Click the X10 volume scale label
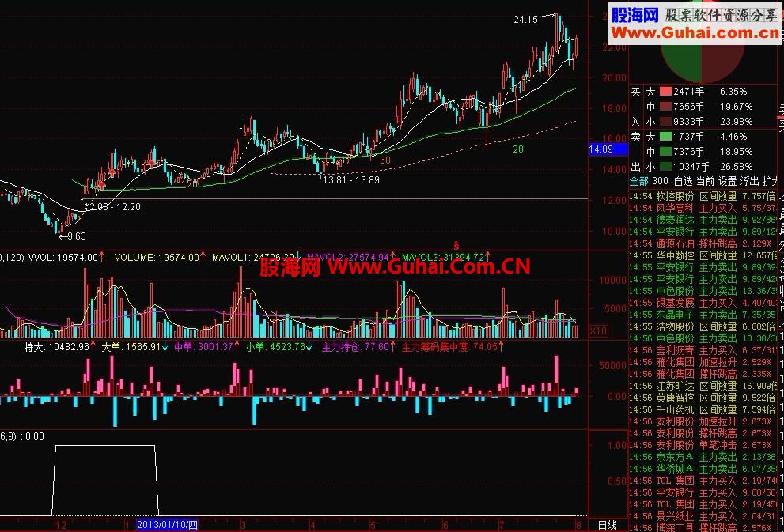 [x=599, y=330]
